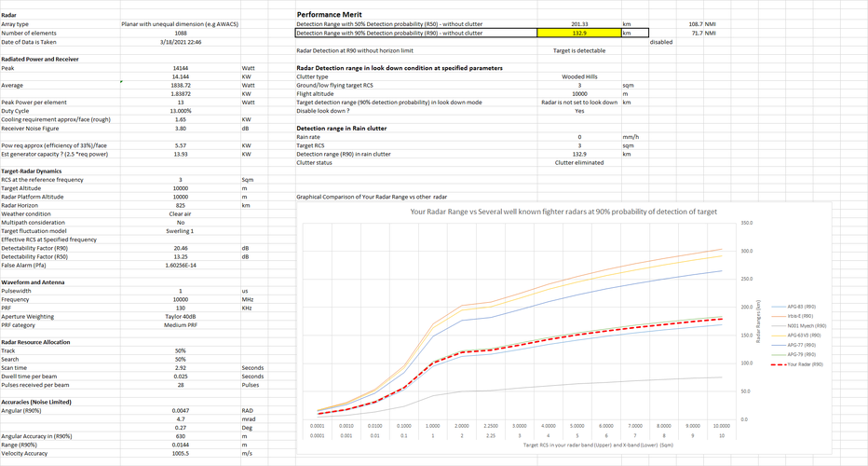868x466 pixels.
Task: Select the Peak power value 14144
Action: (181, 68)
